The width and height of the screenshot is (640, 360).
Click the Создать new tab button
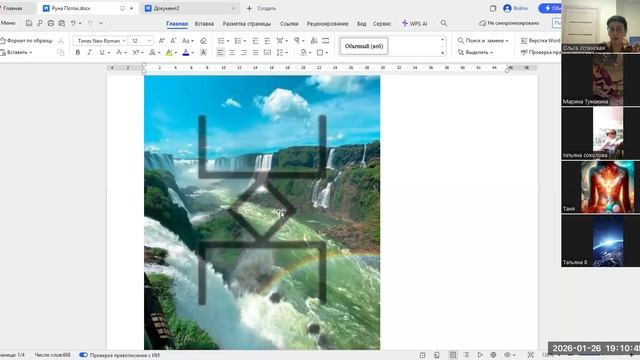click(261, 8)
